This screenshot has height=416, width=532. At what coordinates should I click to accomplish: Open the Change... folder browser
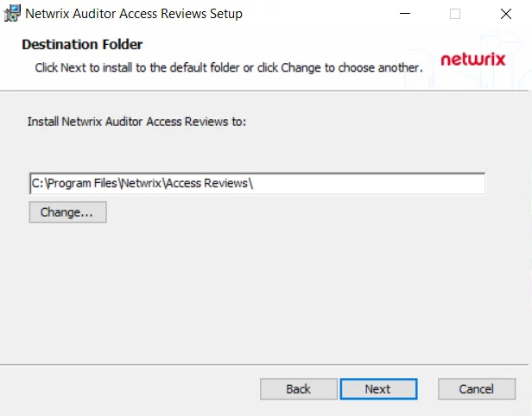[x=68, y=212]
